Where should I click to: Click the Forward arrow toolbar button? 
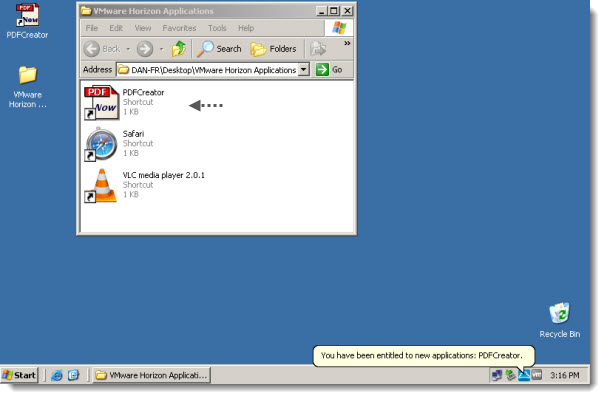[x=145, y=49]
